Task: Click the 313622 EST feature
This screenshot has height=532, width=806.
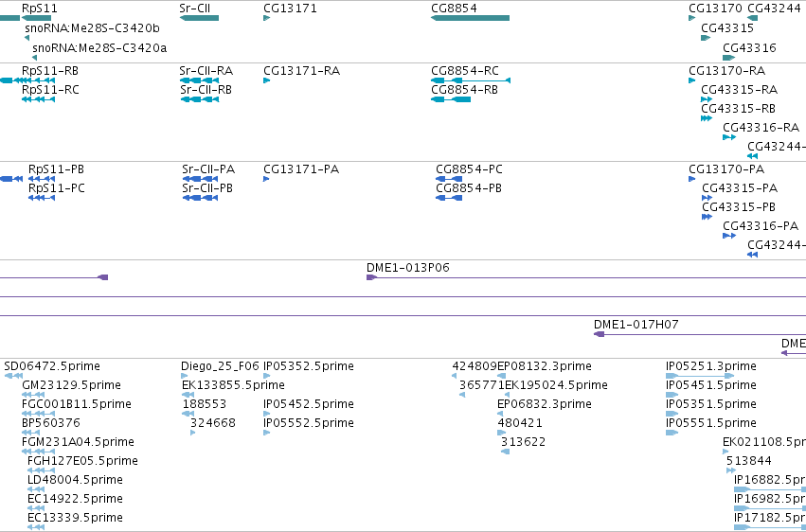Action: pos(506,452)
